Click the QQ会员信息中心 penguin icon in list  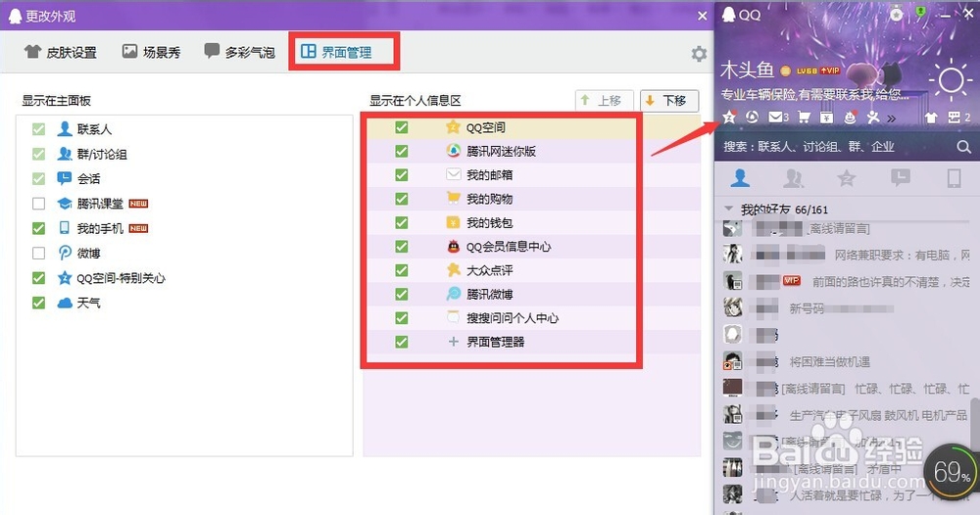click(453, 247)
